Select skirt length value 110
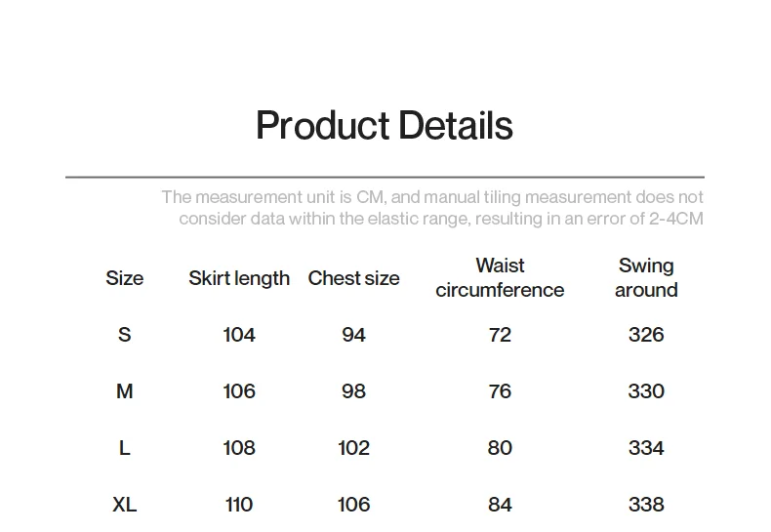 239,505
